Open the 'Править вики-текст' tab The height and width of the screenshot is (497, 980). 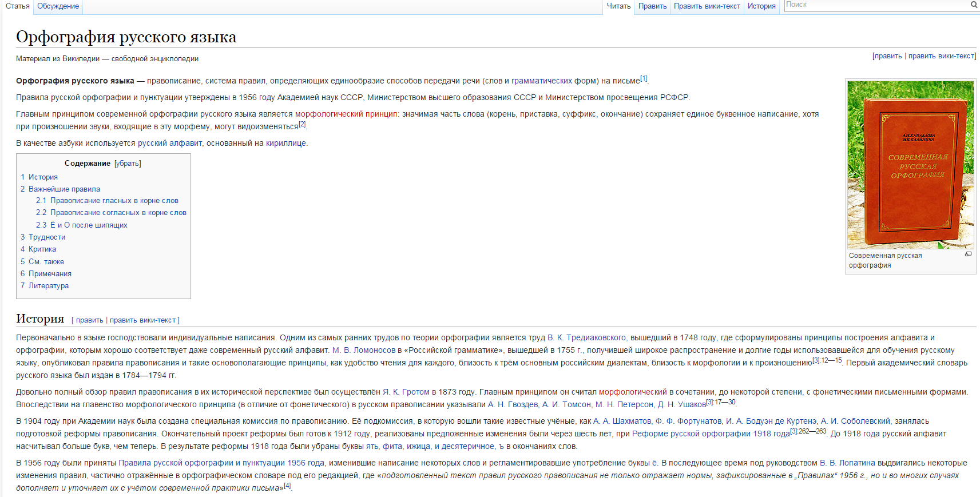tap(707, 6)
